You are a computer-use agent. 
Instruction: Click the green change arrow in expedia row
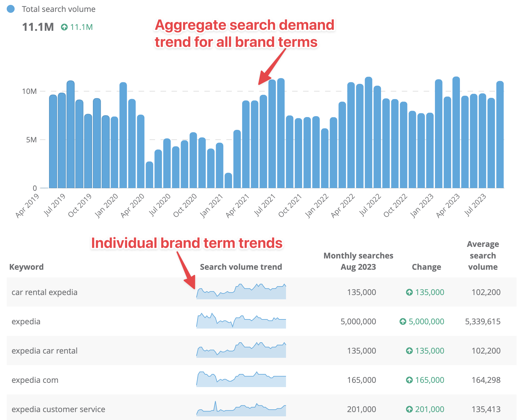click(403, 322)
